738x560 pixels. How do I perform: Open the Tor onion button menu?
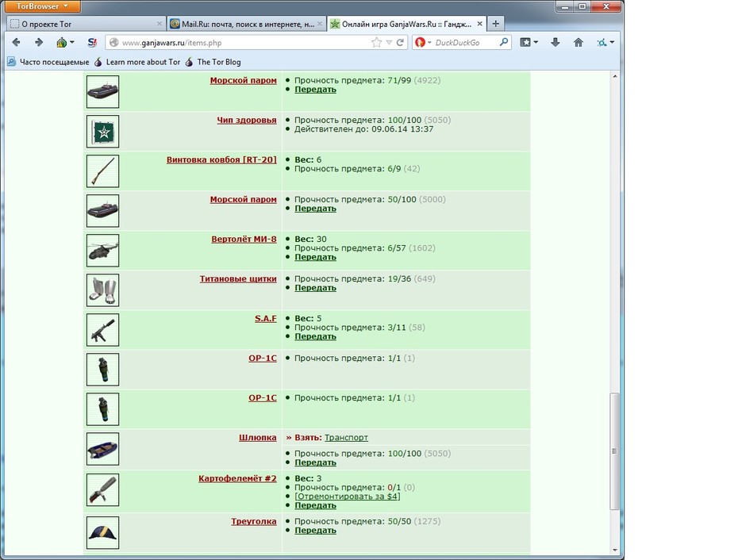pyautogui.click(x=65, y=42)
